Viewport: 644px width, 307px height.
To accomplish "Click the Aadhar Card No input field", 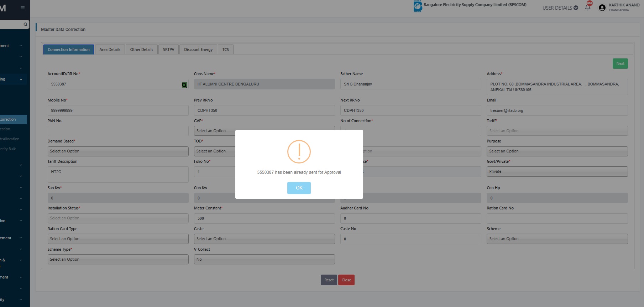I will coord(410,218).
